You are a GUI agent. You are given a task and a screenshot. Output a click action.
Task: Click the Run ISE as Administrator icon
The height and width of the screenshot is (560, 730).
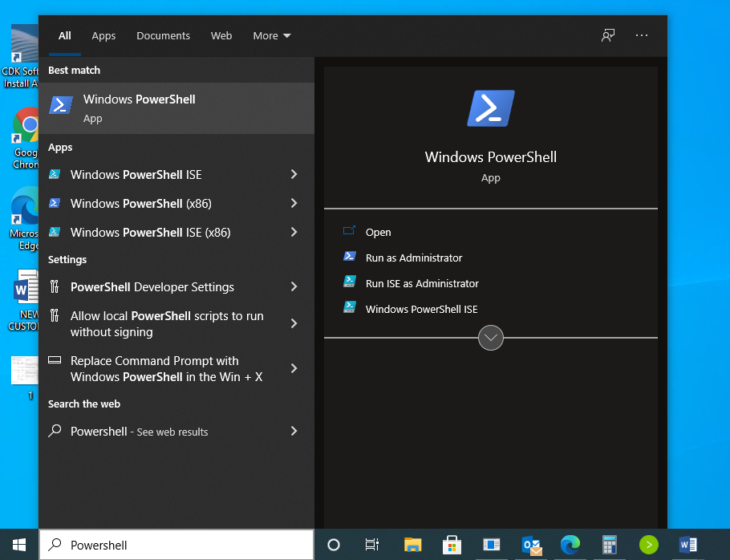coord(350,282)
